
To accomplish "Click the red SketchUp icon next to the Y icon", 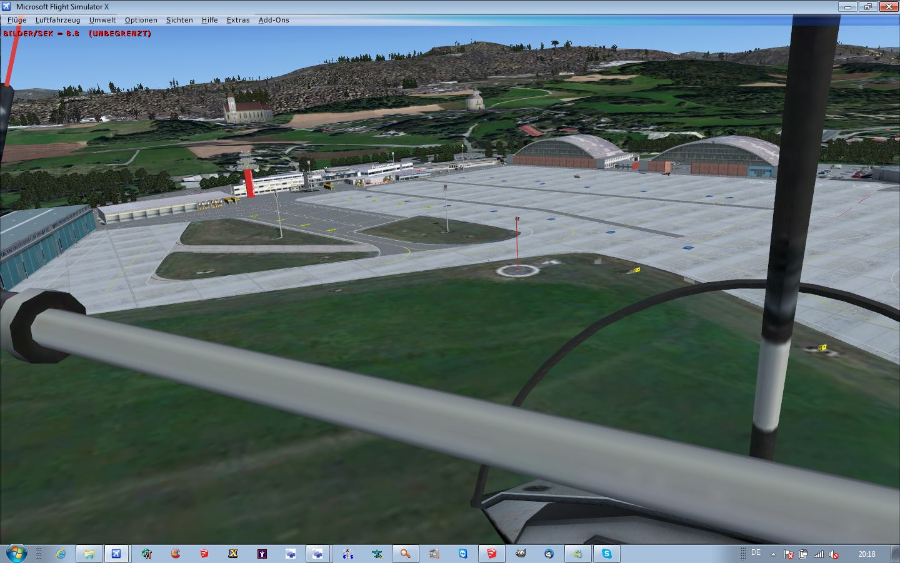I will tap(204, 554).
